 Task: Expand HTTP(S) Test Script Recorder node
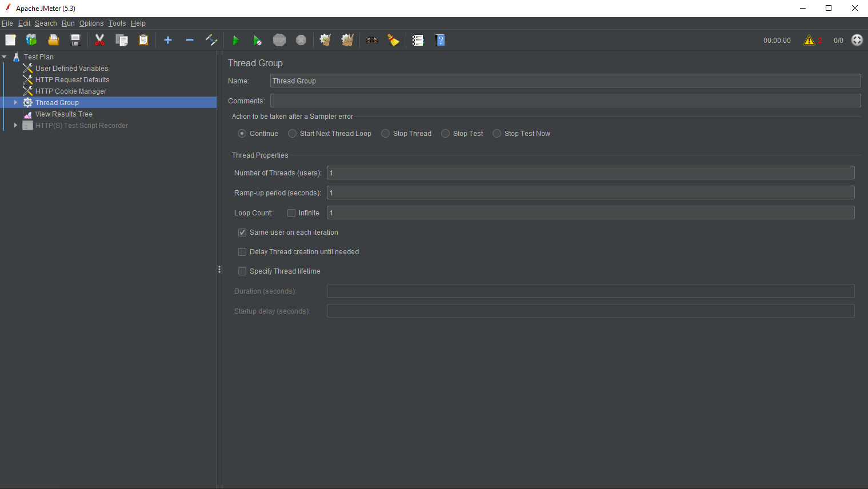point(15,125)
